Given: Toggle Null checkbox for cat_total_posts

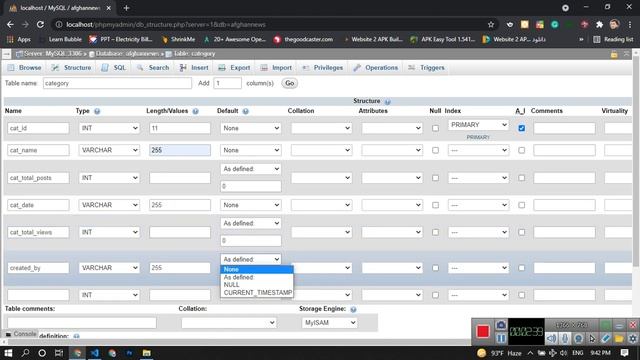Looking at the screenshot, I should [x=436, y=178].
